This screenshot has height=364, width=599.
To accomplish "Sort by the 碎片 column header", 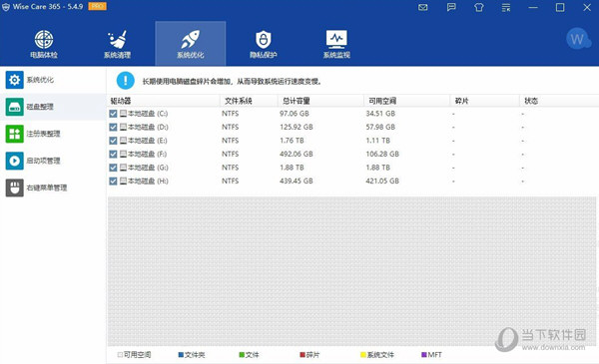I will tap(485, 101).
